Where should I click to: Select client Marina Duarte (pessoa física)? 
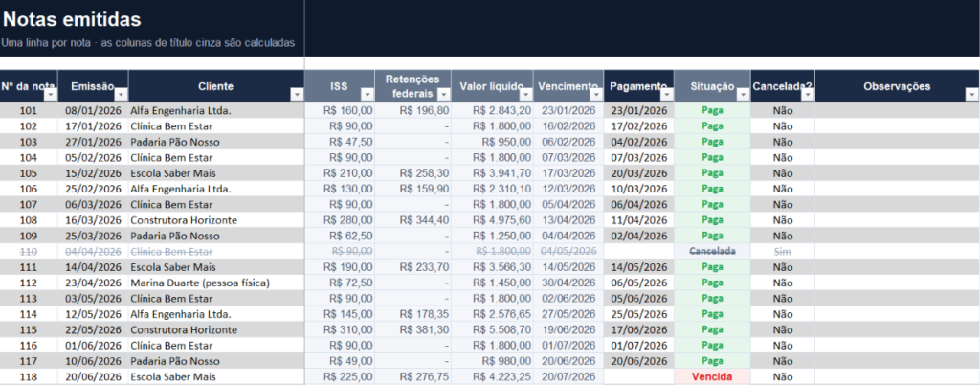[x=216, y=283]
